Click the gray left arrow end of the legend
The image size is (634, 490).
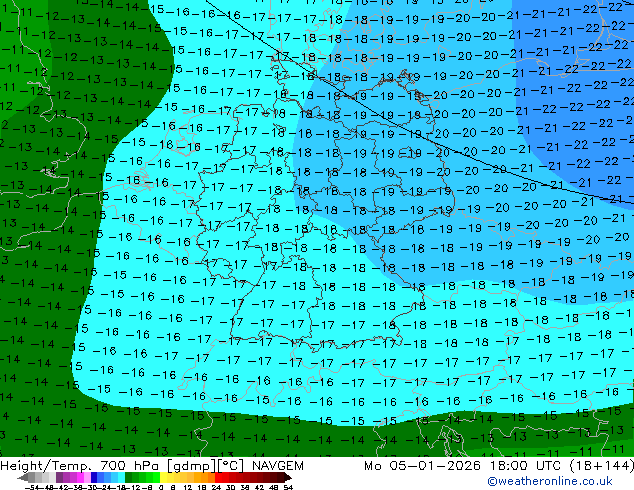click(23, 477)
